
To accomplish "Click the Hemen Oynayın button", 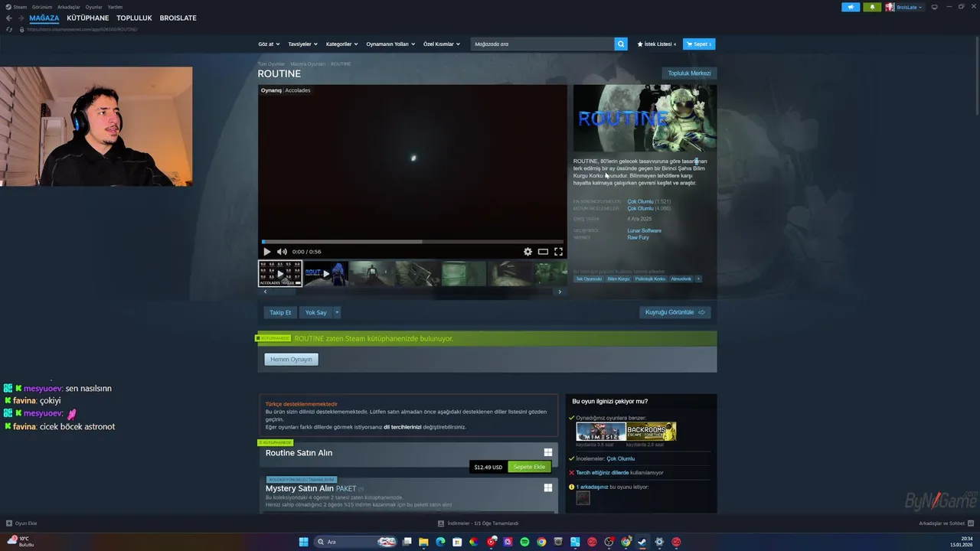I will click(x=291, y=359).
